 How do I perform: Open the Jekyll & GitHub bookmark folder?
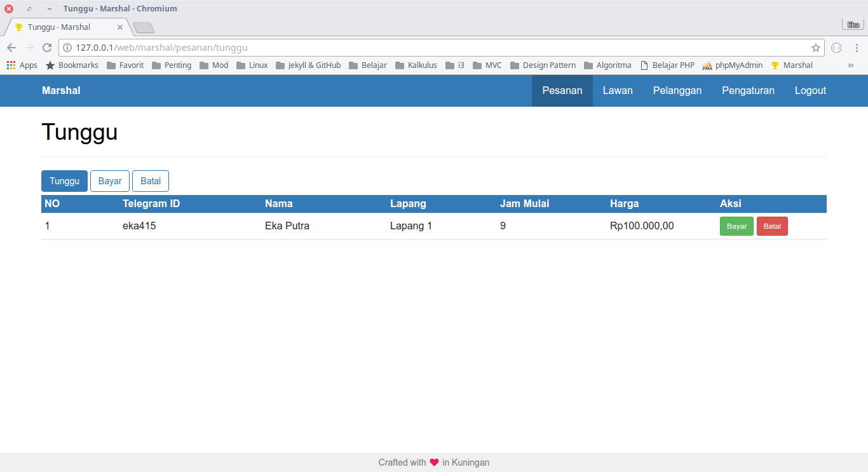[x=308, y=65]
